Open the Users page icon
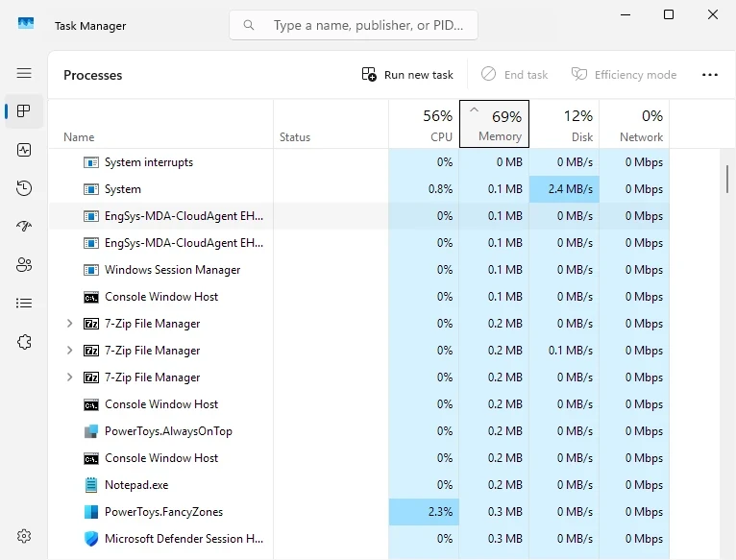 point(24,265)
